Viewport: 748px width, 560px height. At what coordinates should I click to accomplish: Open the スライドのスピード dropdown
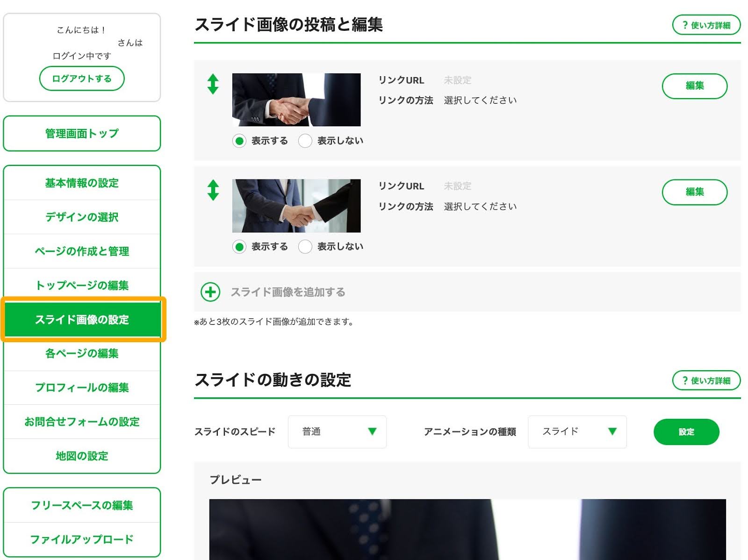click(337, 431)
